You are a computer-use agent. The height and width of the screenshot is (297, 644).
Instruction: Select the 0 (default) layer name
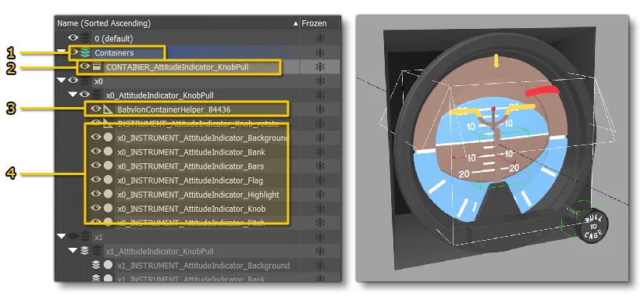[114, 38]
